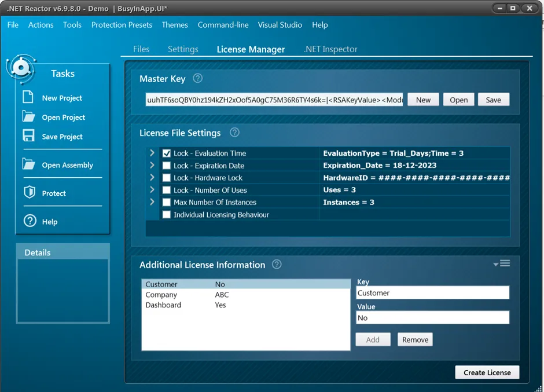Select the Dashboard Yes row in the list
Viewport: 544px width, 392px height.
click(246, 305)
